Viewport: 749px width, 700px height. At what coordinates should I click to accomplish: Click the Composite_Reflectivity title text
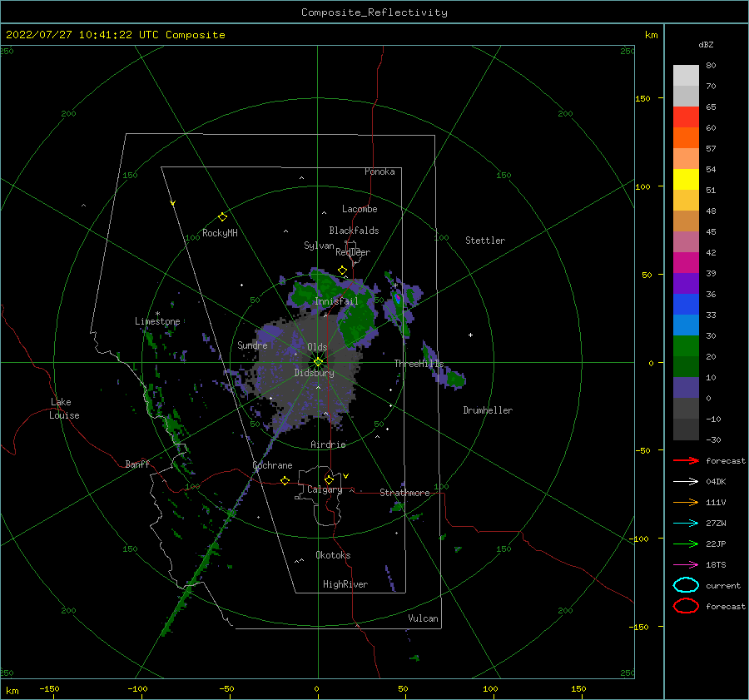click(x=374, y=12)
